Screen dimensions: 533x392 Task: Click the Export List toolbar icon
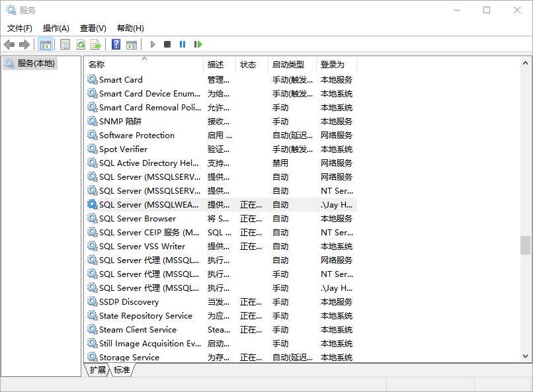pos(96,44)
